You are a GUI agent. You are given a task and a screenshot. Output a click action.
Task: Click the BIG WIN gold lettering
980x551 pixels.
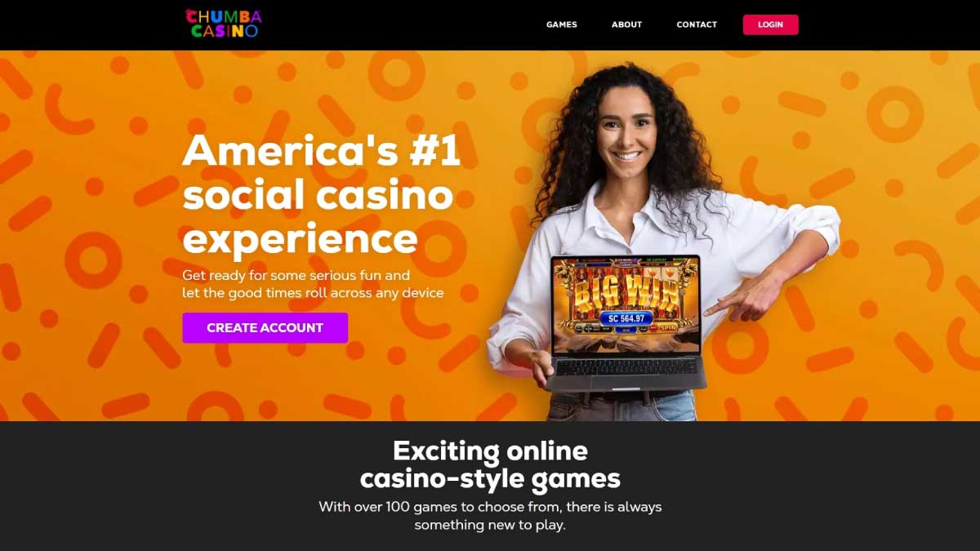[627, 293]
